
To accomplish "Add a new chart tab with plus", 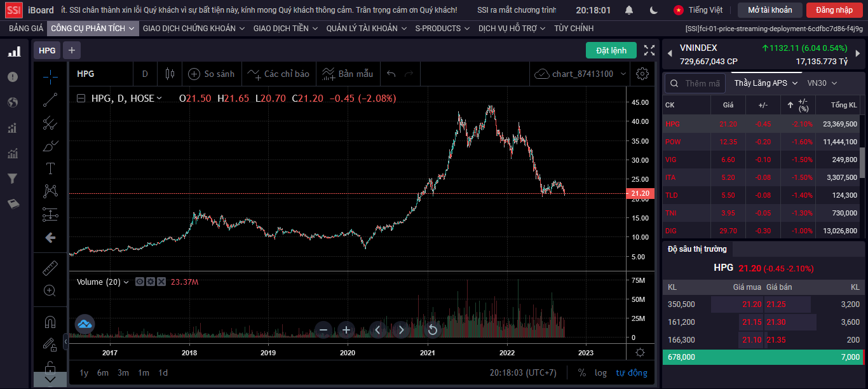I will [71, 50].
